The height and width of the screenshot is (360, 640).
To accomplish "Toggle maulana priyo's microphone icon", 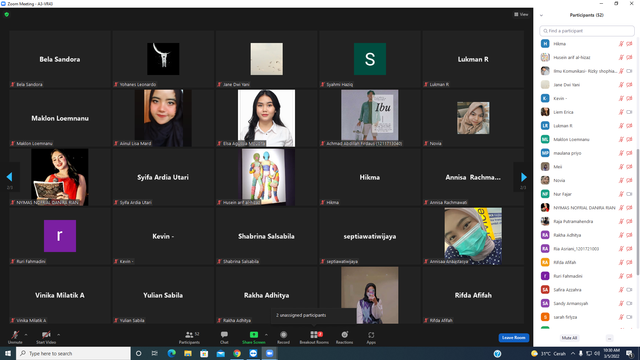I will 621,153.
